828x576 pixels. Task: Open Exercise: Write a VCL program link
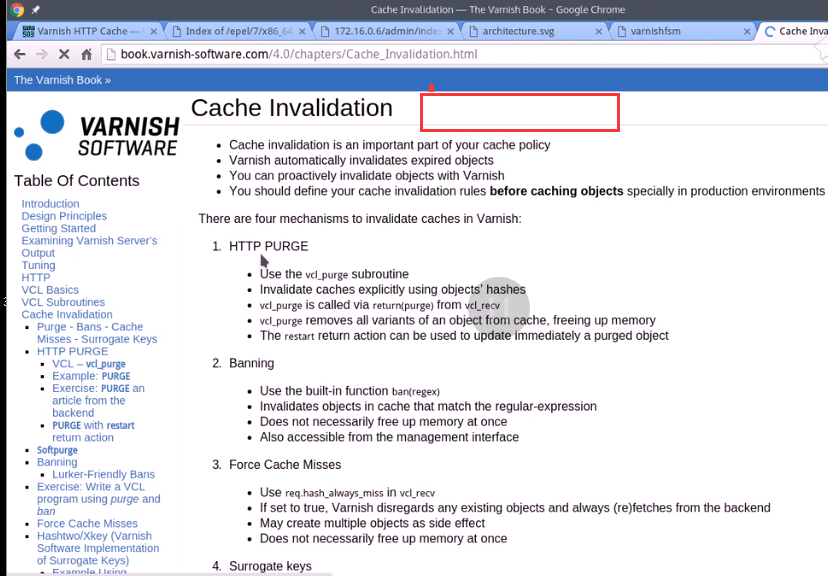[x=99, y=499]
